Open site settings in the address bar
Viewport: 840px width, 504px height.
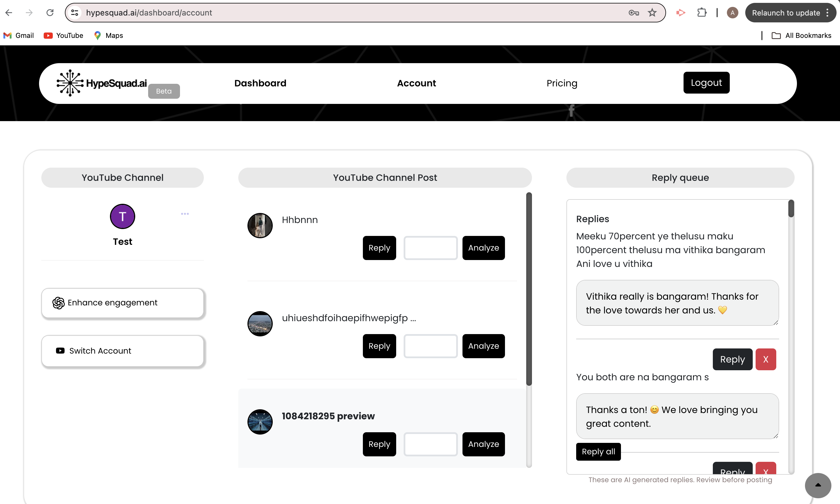[x=75, y=13]
